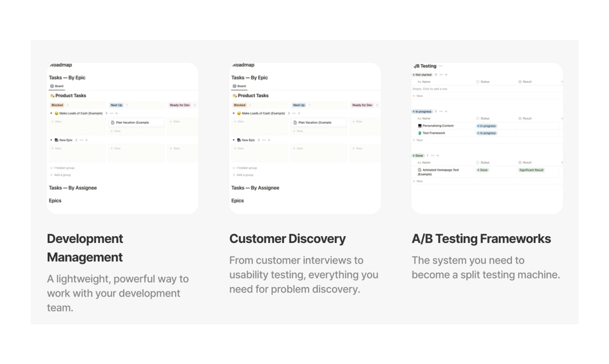Click the Not started group label

pos(422,75)
